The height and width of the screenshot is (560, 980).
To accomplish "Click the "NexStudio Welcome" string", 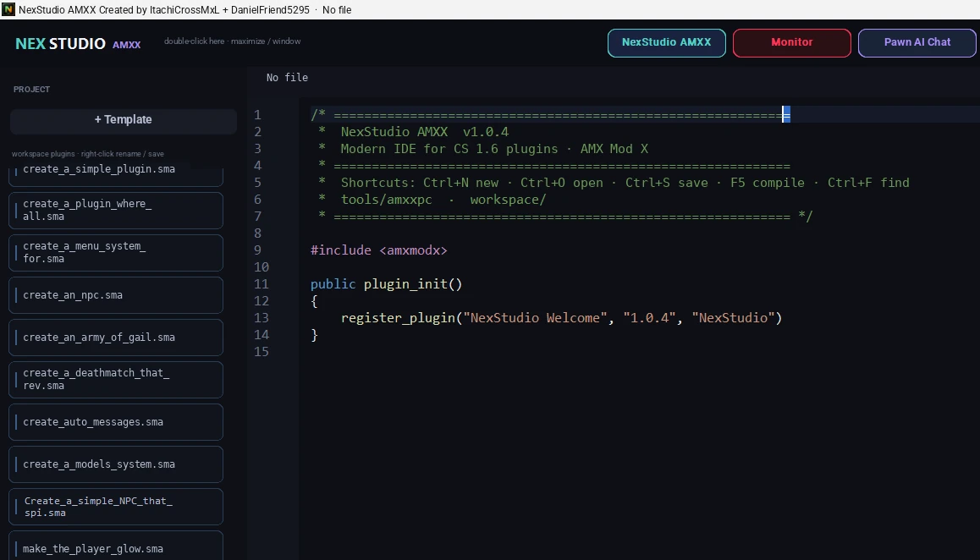I will point(535,317).
